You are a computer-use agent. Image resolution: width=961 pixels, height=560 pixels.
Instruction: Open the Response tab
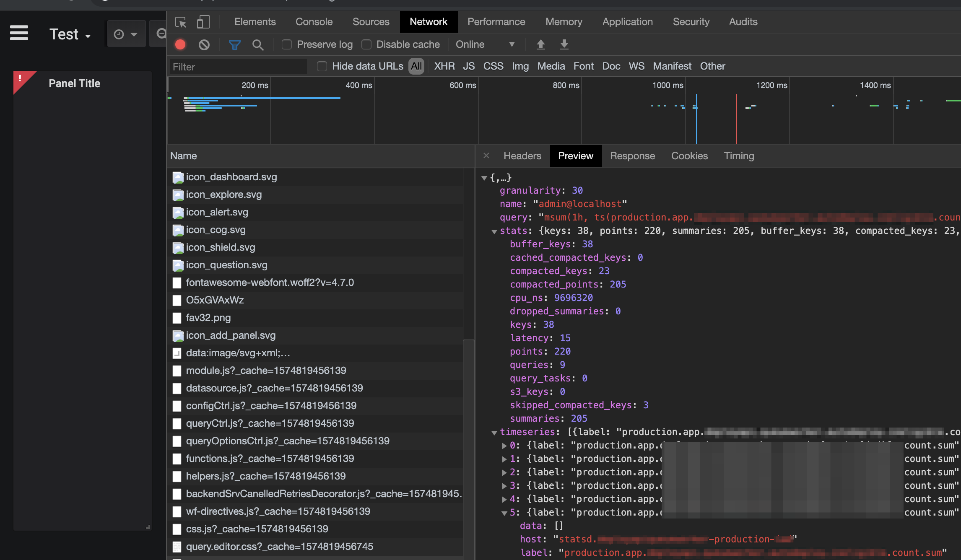pos(632,156)
